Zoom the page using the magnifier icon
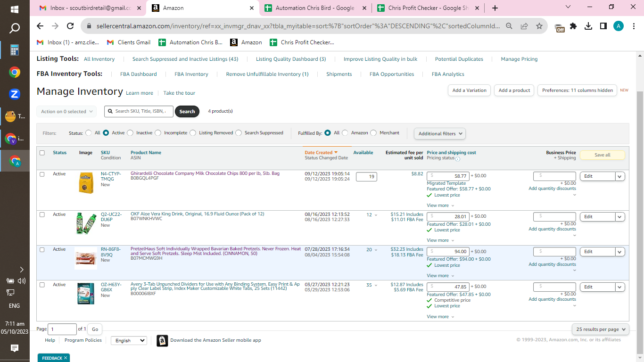Viewport: 644px width, 362px height. pyautogui.click(x=509, y=26)
